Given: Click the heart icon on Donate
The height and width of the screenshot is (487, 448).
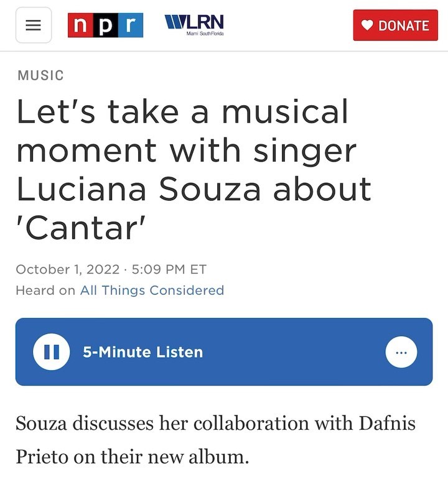Looking at the screenshot, I should click(367, 26).
